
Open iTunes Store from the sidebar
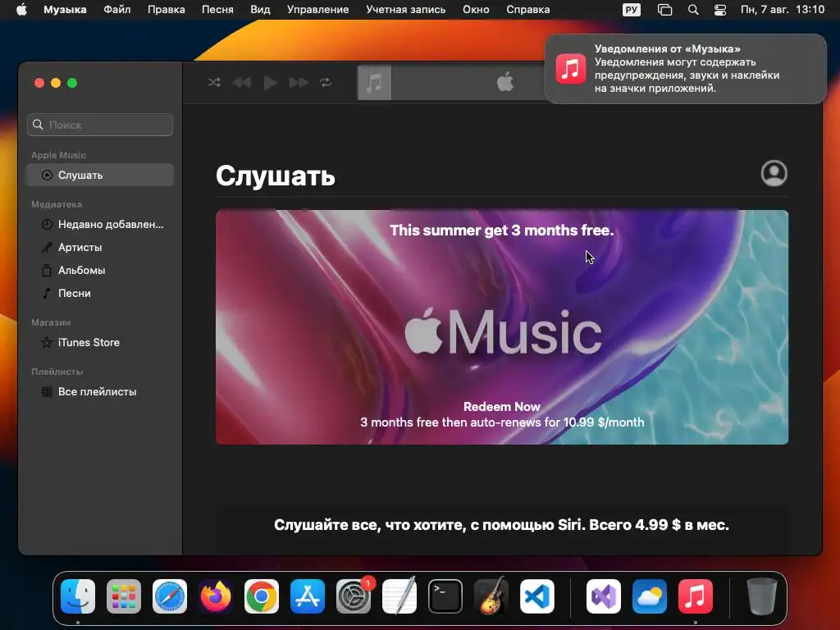pyautogui.click(x=100, y=342)
